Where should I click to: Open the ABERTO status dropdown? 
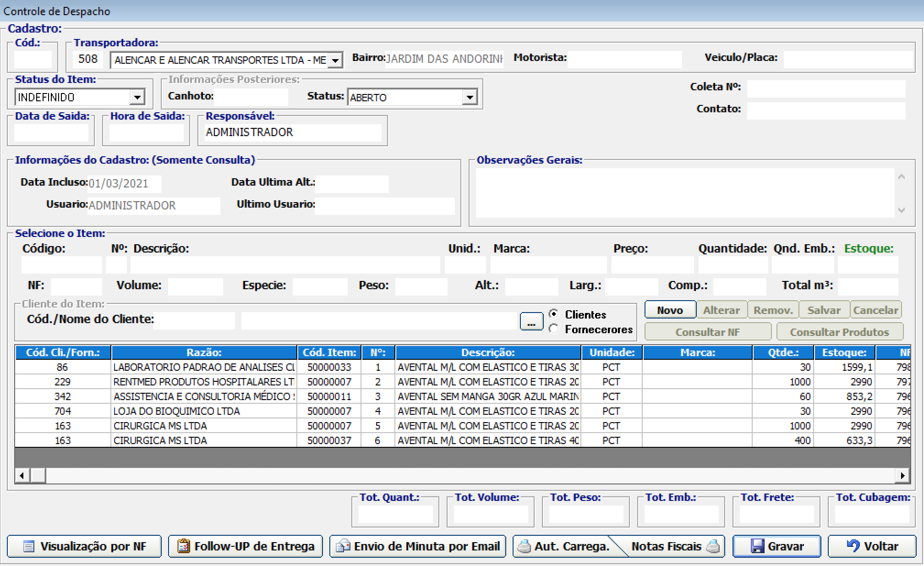coord(470,97)
